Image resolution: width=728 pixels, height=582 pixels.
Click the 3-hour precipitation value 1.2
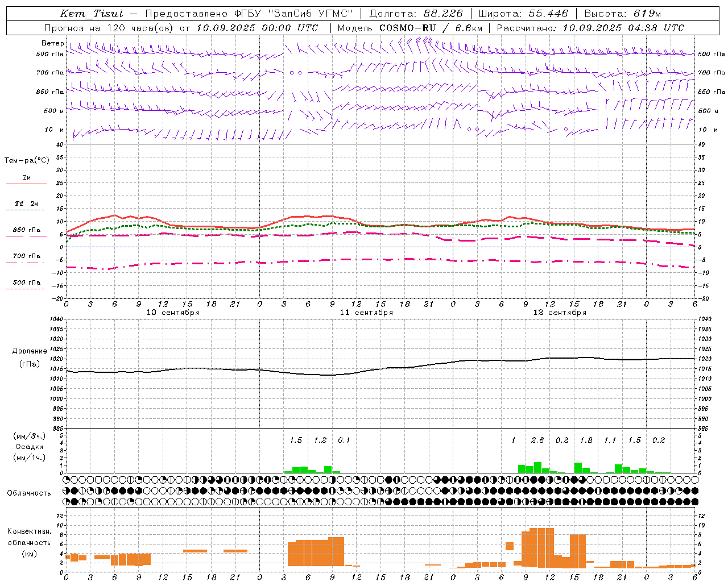[320, 440]
